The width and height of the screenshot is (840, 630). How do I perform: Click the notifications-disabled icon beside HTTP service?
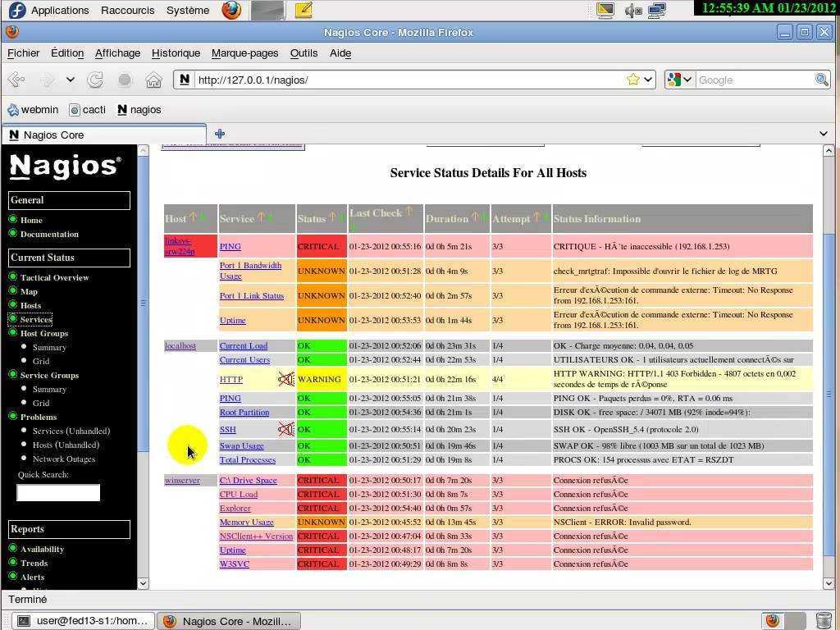coord(285,379)
